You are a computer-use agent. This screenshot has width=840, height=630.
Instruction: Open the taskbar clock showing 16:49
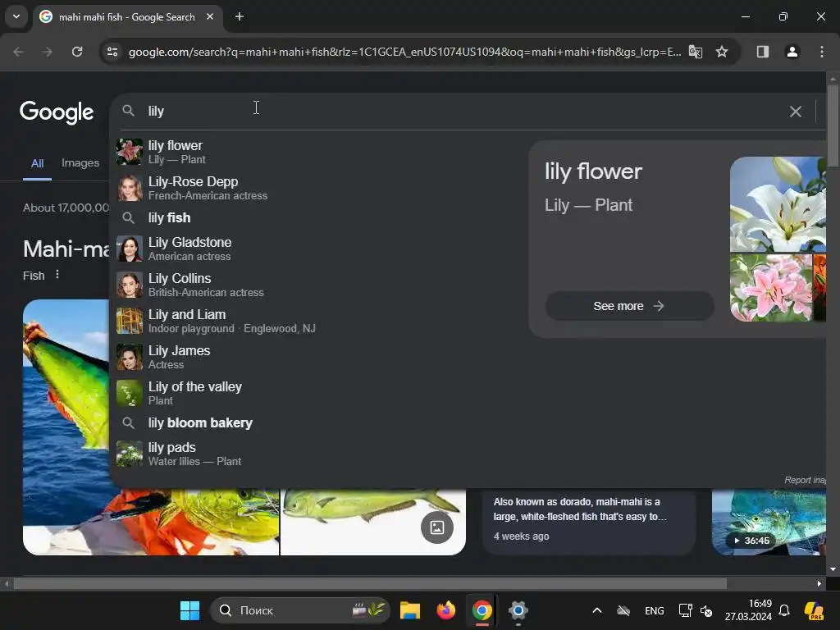coord(748,610)
